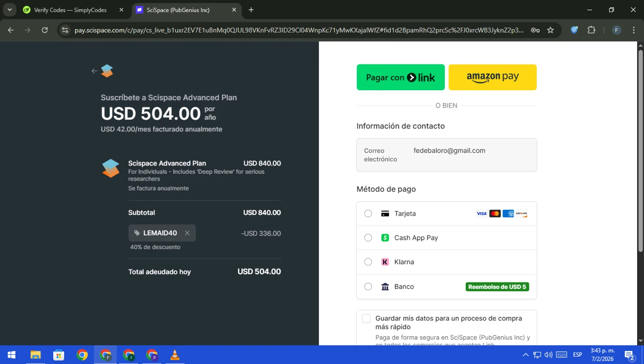Screen dimensions: 644x364
Task: Go back in browser history
Action: click(x=11, y=30)
